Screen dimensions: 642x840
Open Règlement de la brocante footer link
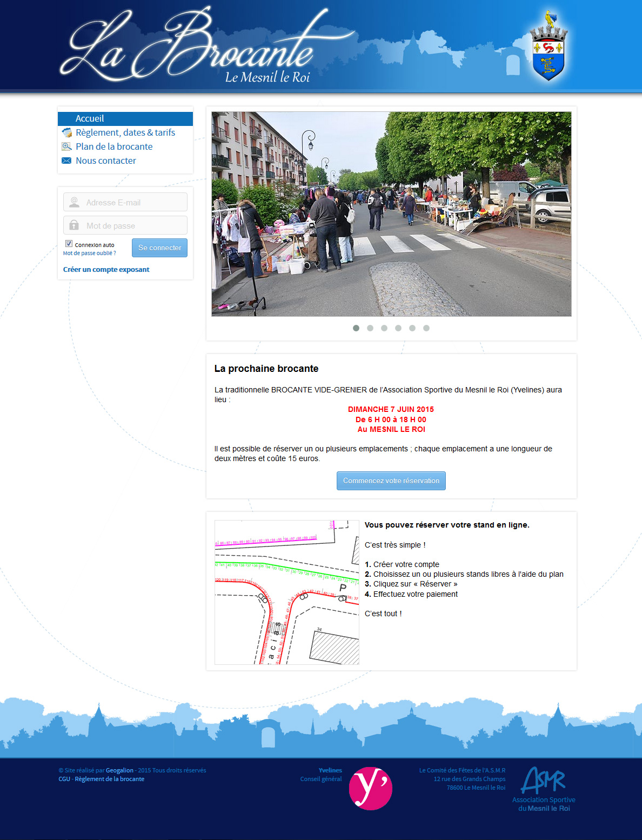[x=110, y=779]
